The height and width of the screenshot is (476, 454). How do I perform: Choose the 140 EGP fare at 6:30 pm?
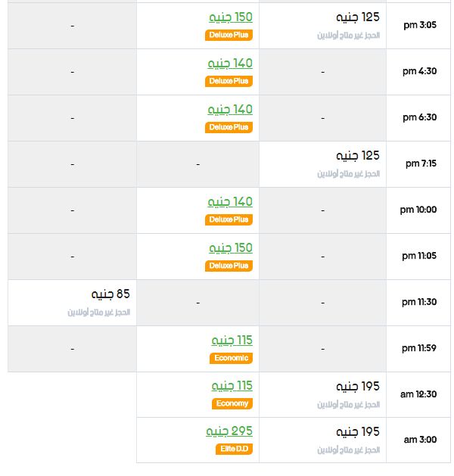coord(230,110)
